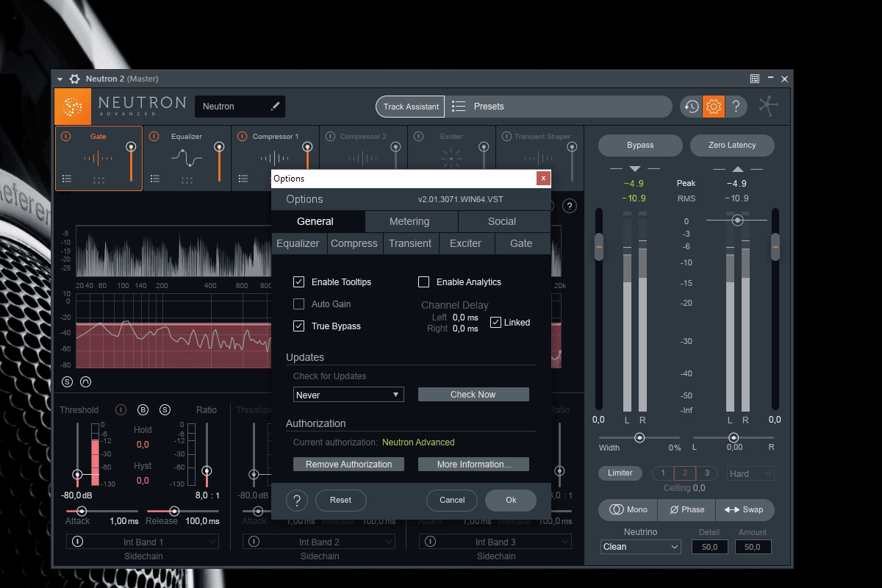
Task: Open Equalizer module preset list icon
Action: (155, 179)
